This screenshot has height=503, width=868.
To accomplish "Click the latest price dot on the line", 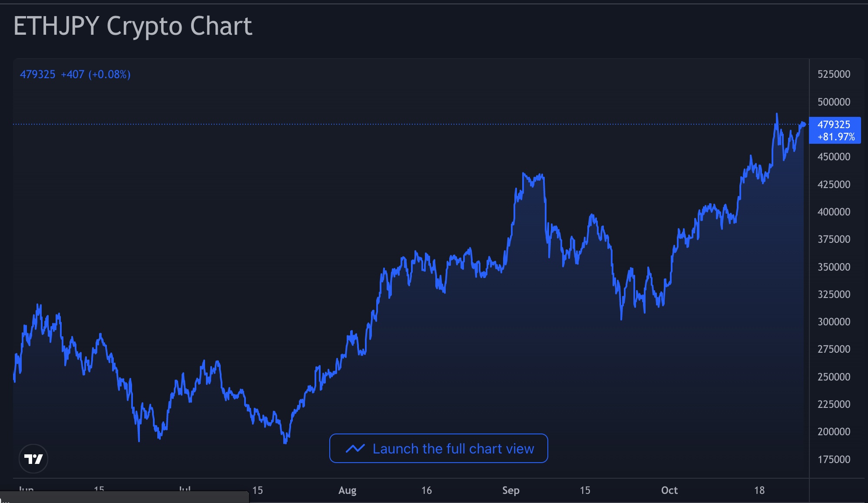I will [803, 125].
